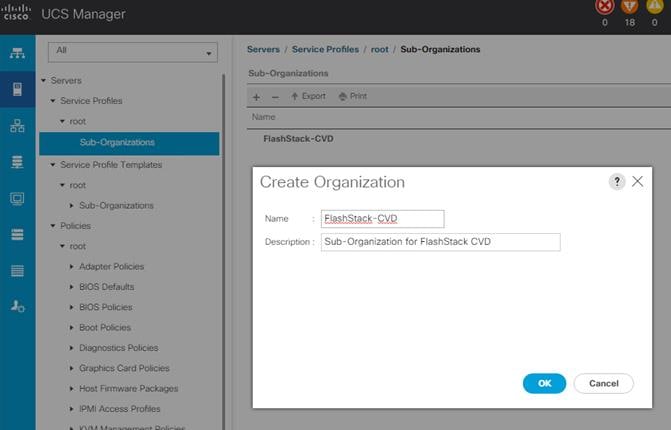Click the root breadcrumb link
The height and width of the screenshot is (430, 671).
click(380, 50)
